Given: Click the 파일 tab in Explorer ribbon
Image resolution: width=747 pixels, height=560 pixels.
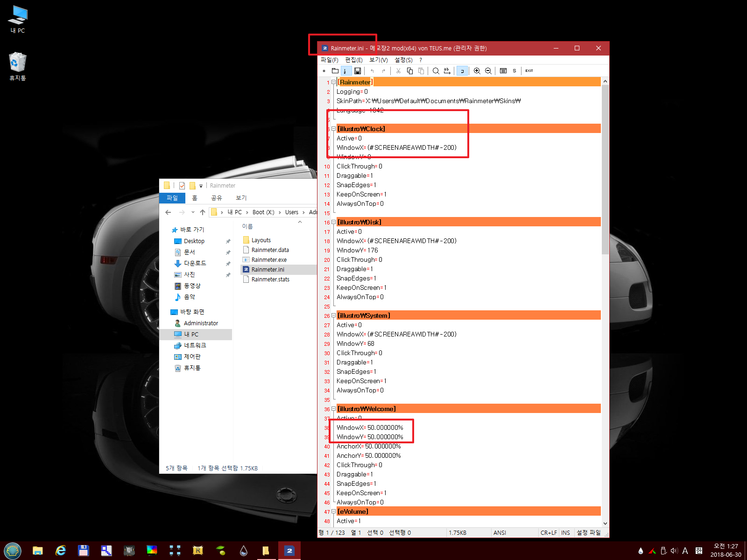Looking at the screenshot, I should click(x=172, y=198).
